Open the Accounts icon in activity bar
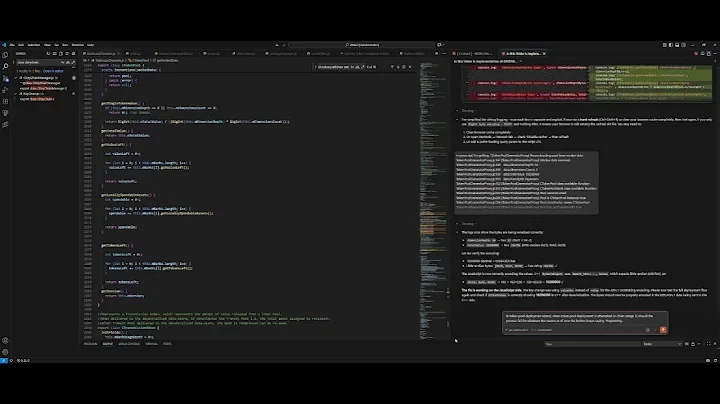 pyautogui.click(x=5, y=341)
